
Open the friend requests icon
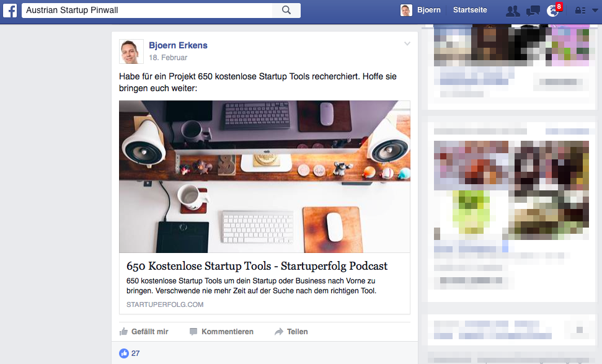(x=513, y=11)
